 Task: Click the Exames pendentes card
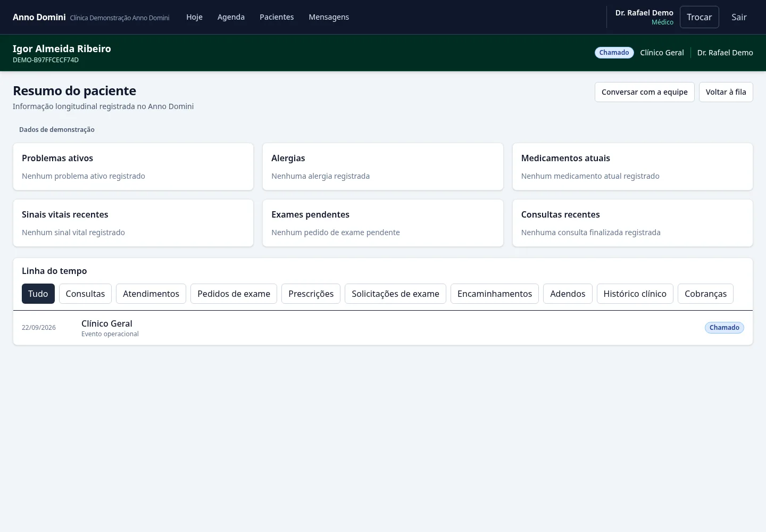coord(382,223)
